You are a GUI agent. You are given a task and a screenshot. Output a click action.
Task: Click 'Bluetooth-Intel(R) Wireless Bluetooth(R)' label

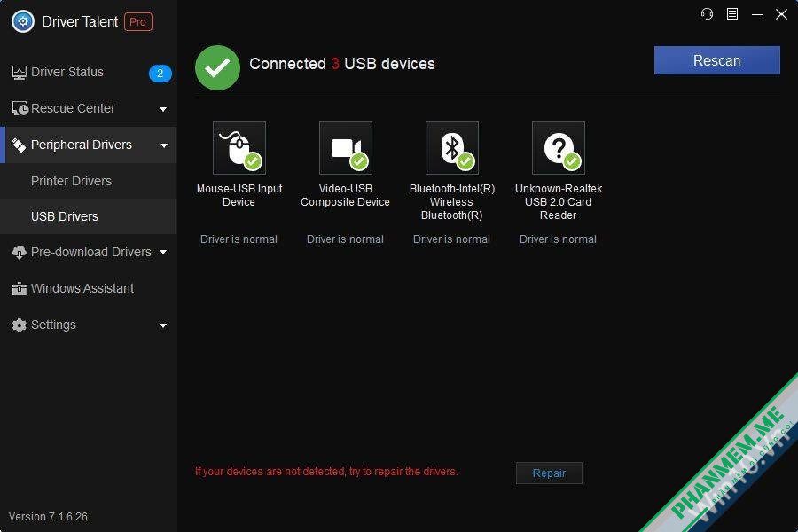tap(452, 202)
